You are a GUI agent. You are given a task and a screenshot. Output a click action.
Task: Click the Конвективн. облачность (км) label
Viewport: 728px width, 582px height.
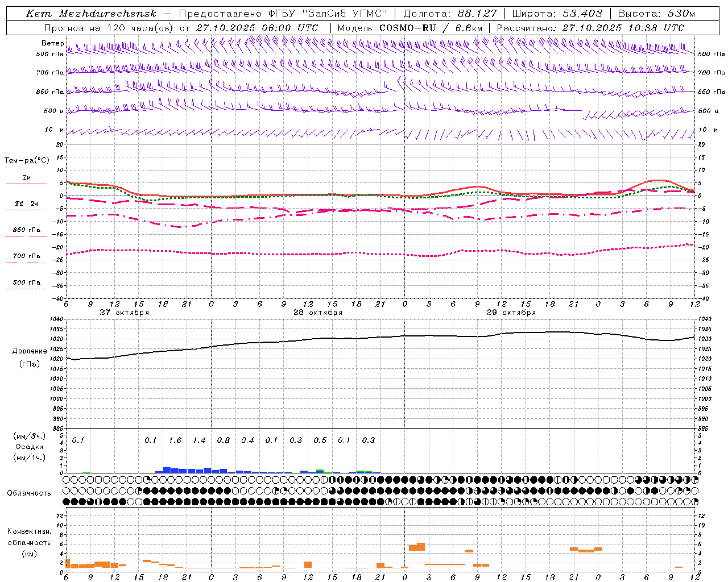pyautogui.click(x=29, y=542)
